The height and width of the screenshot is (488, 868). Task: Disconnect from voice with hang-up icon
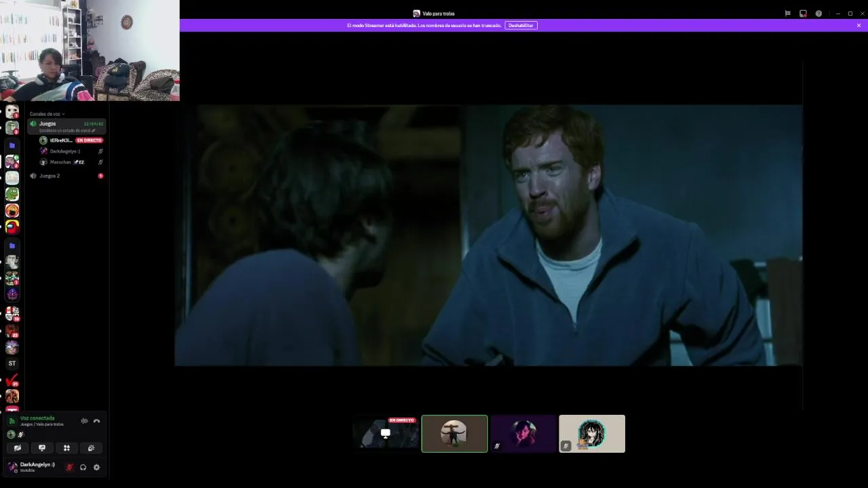coord(96,421)
